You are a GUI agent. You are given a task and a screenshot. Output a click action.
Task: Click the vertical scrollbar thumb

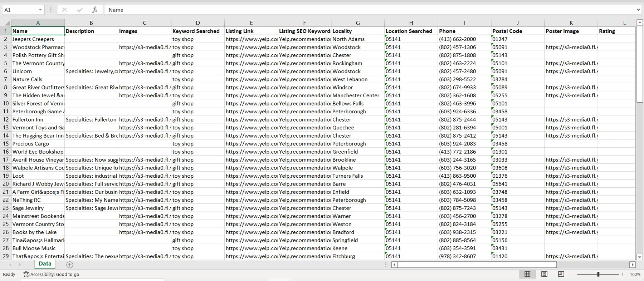pyautogui.click(x=640, y=64)
